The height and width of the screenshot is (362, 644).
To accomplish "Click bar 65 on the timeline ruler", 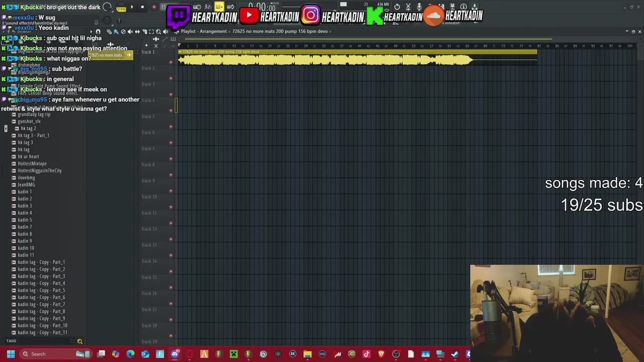I will coord(467,46).
